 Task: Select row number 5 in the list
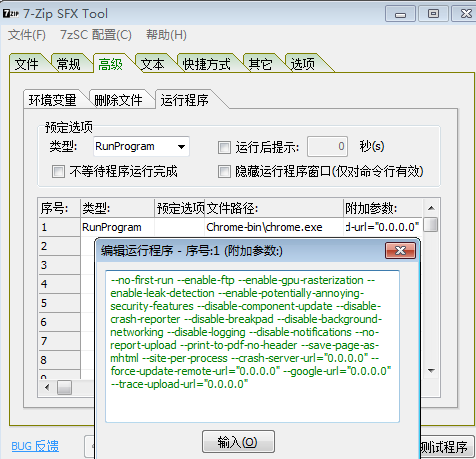(59, 303)
